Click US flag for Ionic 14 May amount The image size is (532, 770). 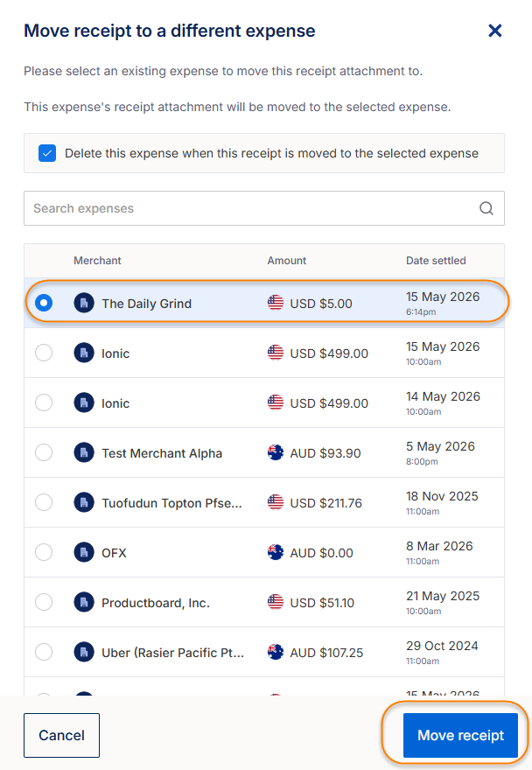(276, 402)
